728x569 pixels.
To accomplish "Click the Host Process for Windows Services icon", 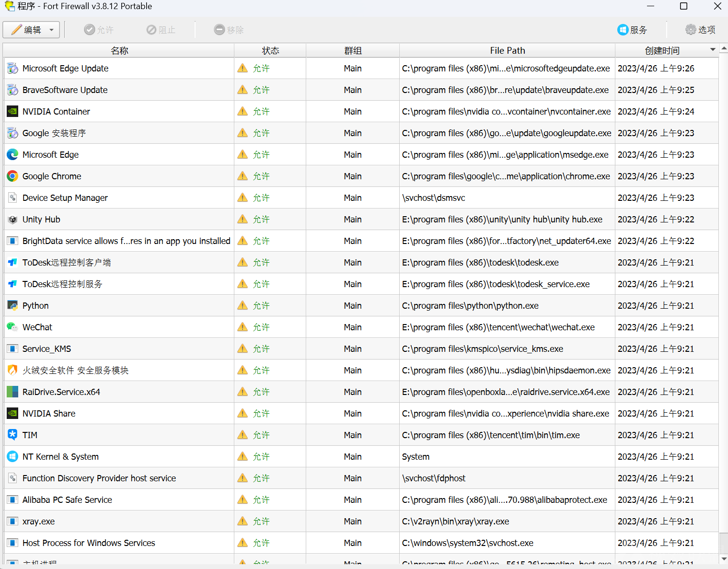I will pyautogui.click(x=12, y=543).
